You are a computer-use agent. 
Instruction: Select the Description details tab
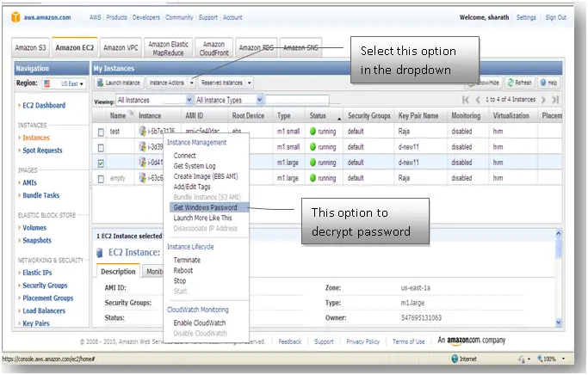coord(118,271)
